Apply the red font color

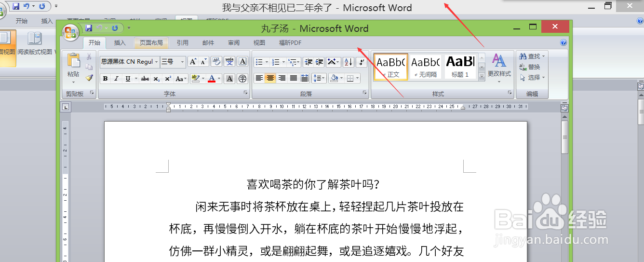point(212,79)
